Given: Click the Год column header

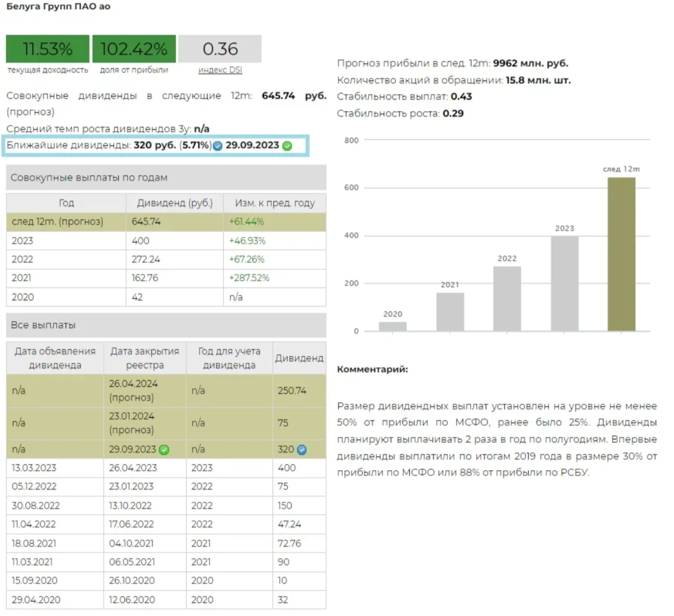Looking at the screenshot, I should (x=66, y=203).
